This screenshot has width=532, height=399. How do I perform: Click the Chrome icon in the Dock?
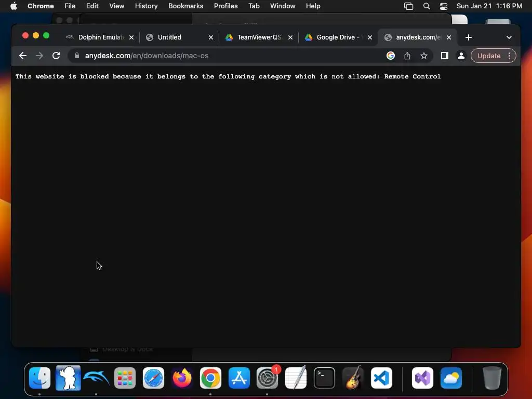[x=210, y=378]
